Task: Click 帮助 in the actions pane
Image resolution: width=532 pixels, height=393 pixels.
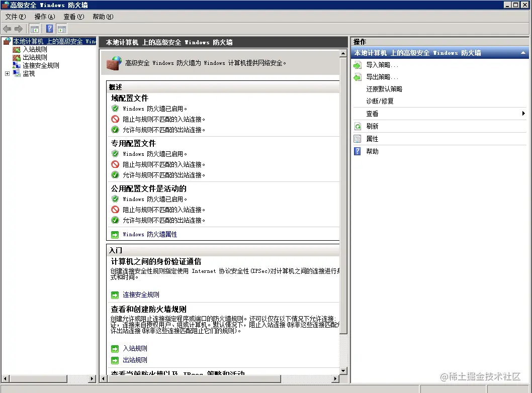Action: 372,152
